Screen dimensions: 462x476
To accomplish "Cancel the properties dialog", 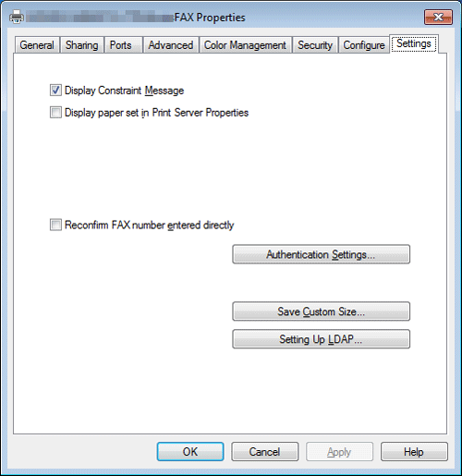I will [x=265, y=452].
